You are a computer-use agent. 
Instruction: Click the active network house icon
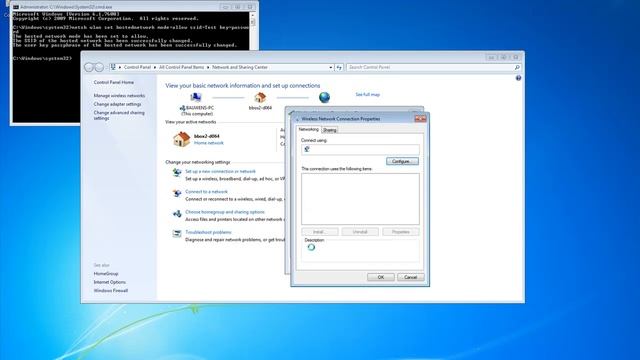(182, 139)
